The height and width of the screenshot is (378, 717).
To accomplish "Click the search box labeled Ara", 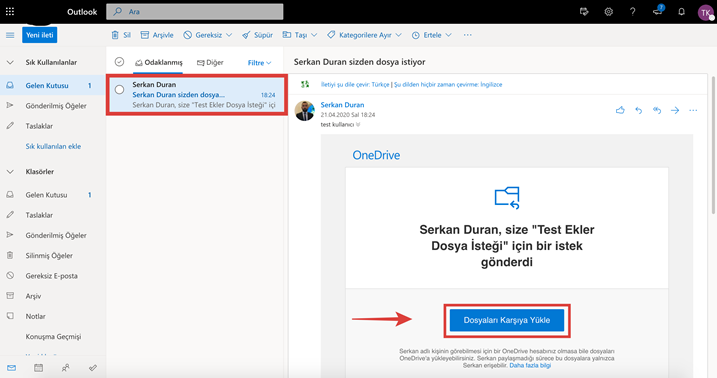I will pyautogui.click(x=195, y=12).
